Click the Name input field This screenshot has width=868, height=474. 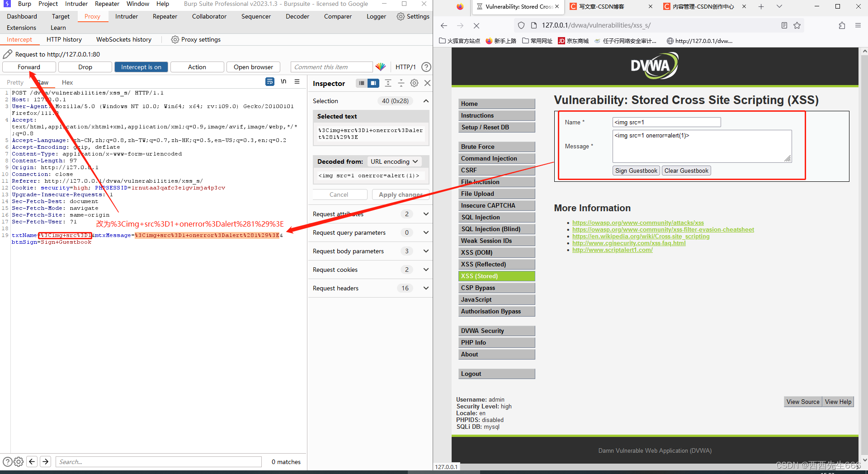coord(666,122)
